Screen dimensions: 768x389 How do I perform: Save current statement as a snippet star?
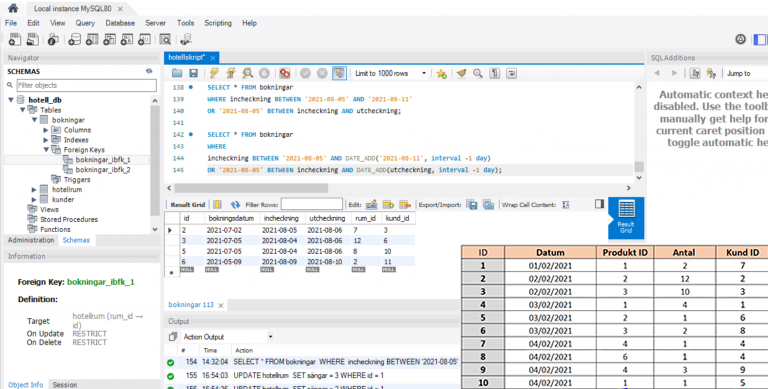click(441, 73)
